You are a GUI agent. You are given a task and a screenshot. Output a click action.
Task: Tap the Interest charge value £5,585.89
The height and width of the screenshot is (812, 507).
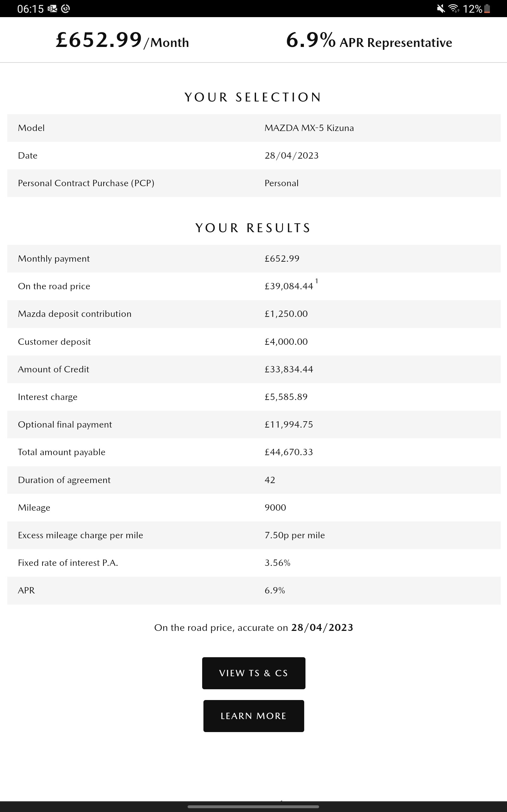coord(286,397)
